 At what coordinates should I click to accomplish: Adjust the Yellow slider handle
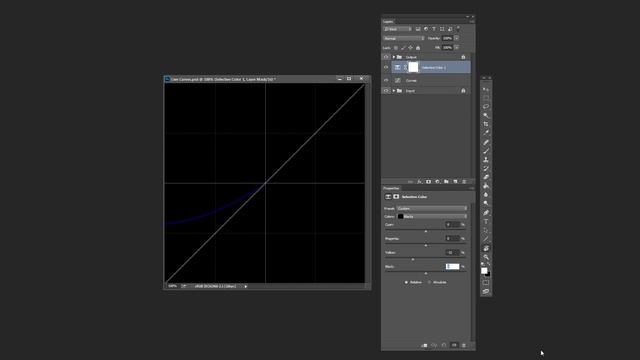pos(413,259)
